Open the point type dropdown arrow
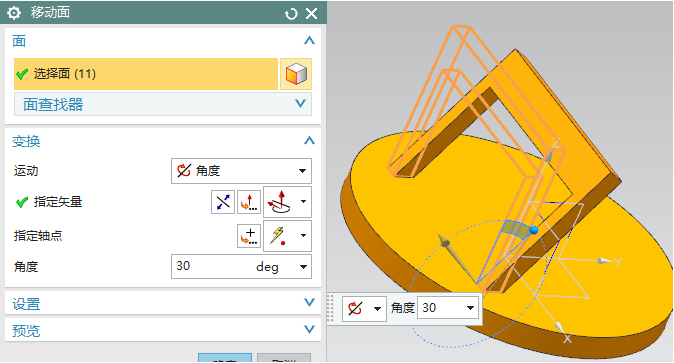Viewport: 674px width, 363px height. coord(303,236)
